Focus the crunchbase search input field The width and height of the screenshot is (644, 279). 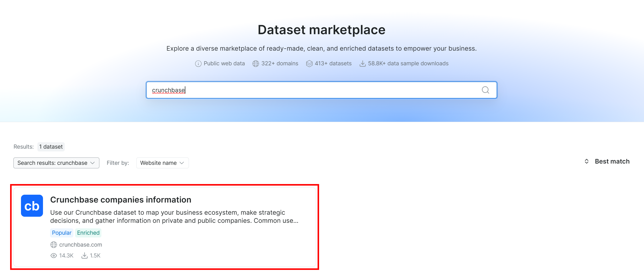321,90
